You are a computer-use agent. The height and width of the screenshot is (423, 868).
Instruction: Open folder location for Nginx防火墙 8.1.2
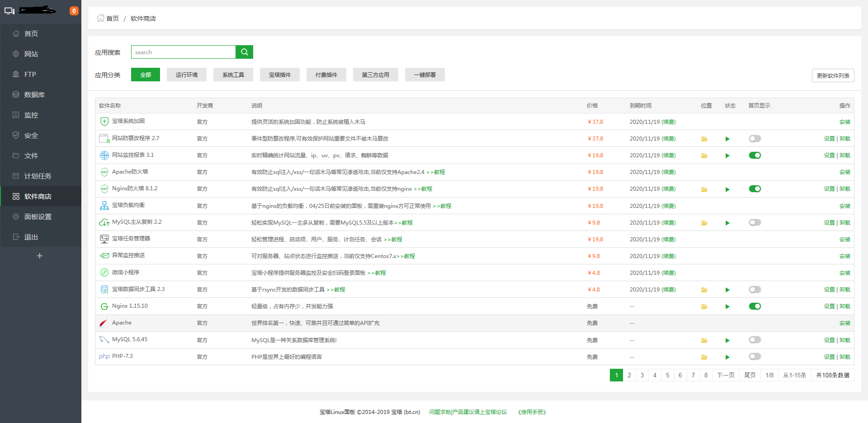click(704, 189)
